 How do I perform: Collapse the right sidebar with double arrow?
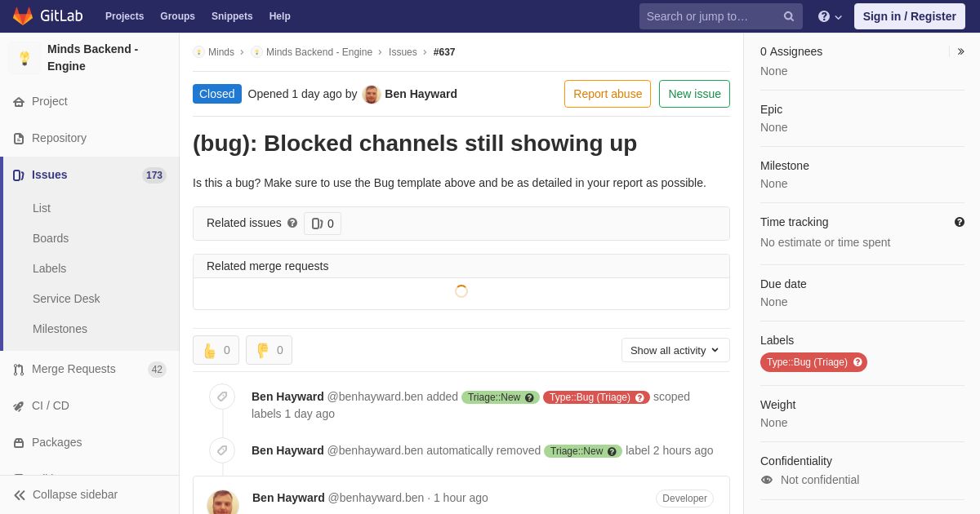pos(960,51)
